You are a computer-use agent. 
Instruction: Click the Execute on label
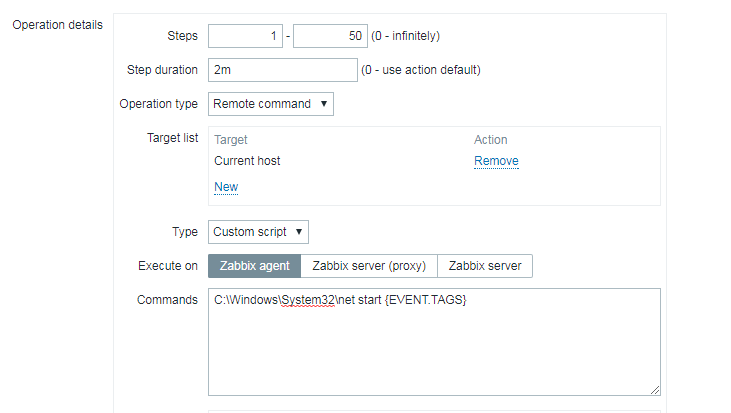pos(167,266)
